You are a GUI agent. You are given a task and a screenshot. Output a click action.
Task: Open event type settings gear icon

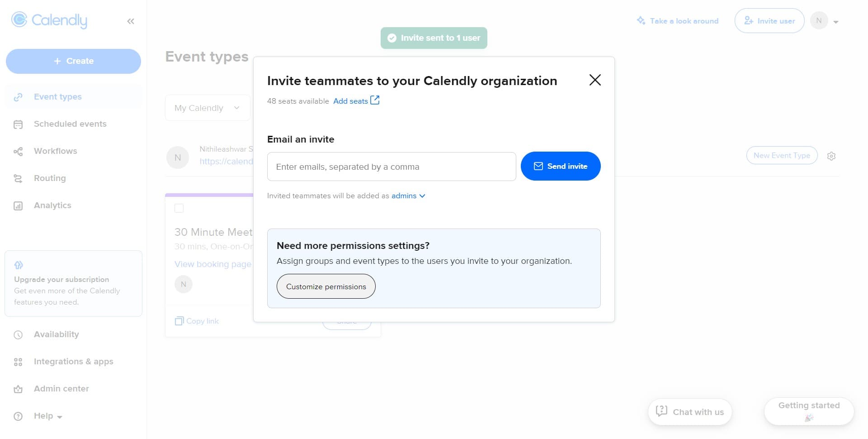point(831,156)
